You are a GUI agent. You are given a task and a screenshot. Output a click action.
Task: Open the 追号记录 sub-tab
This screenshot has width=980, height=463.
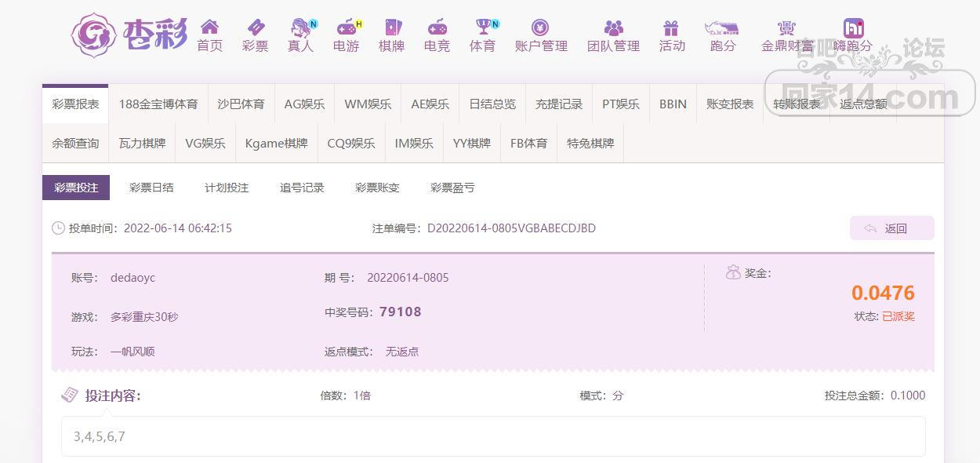(302, 188)
